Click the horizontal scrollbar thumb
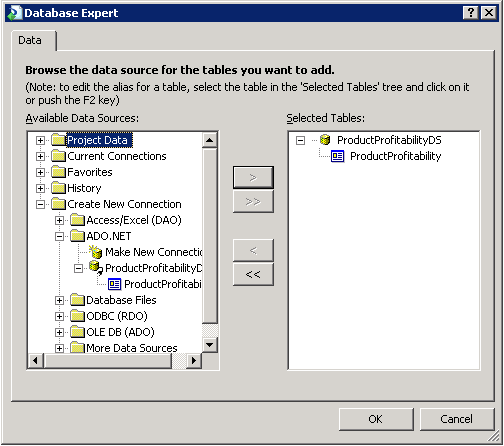Screen dimensions: 504x446 coord(108,361)
